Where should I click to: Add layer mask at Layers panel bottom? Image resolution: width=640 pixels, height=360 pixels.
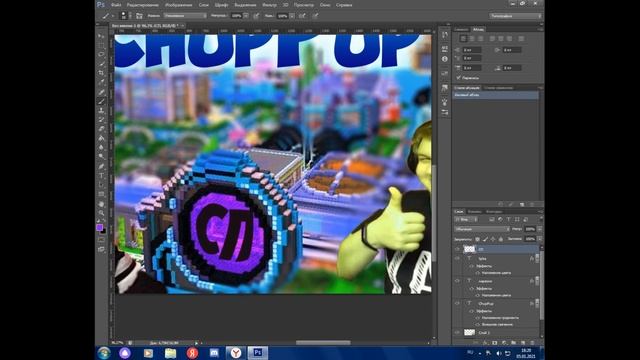click(495, 343)
